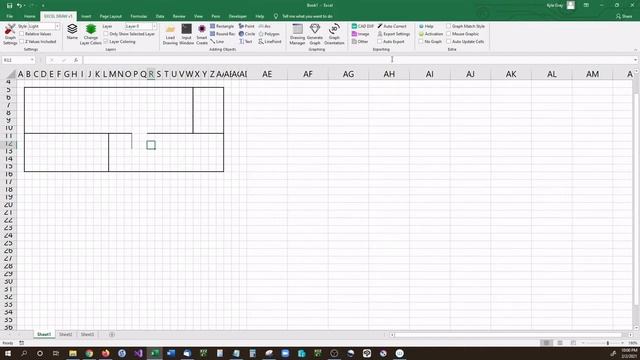Enable Graph Match Style checkbox
The width and height of the screenshot is (640, 360).
click(449, 26)
